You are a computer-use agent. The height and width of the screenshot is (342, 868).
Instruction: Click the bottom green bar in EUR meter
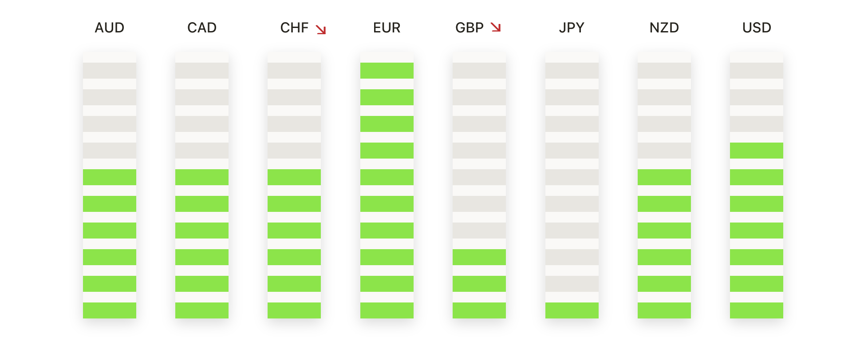pyautogui.click(x=387, y=310)
